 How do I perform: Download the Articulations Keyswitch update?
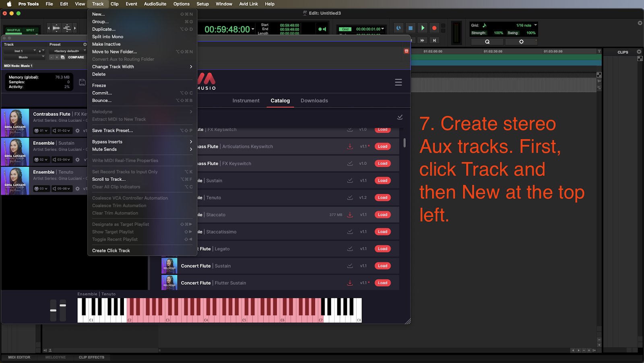(350, 146)
